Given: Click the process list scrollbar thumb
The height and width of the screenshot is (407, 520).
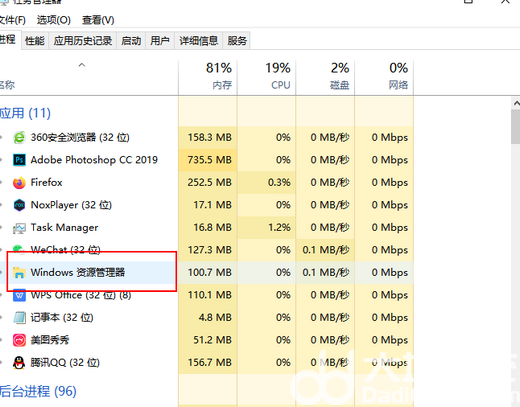Looking at the screenshot, I should pos(516,127).
